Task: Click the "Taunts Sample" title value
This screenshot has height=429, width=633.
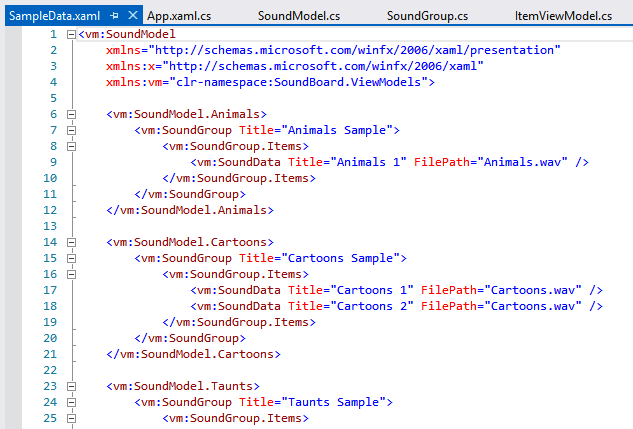Action: (x=333, y=402)
